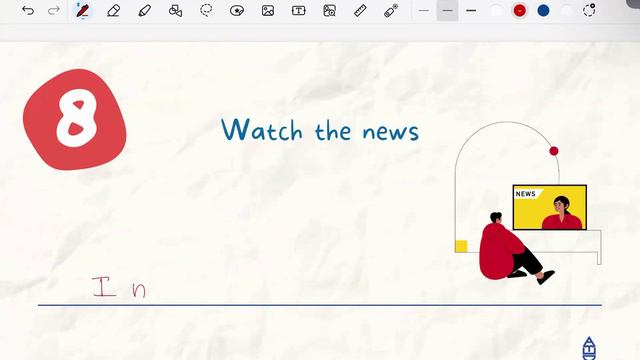This screenshot has height=360, width=640.
Task: Select the Pen tool
Action: pos(83,11)
